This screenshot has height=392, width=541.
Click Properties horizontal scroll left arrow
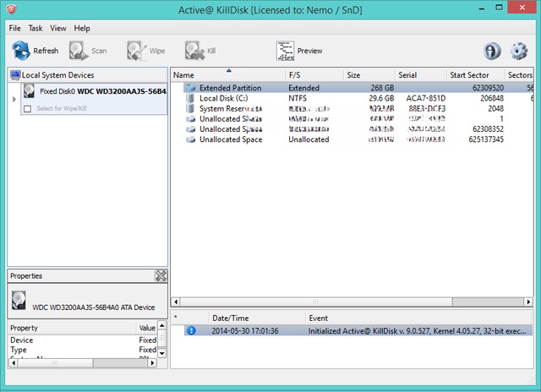[x=14, y=362]
